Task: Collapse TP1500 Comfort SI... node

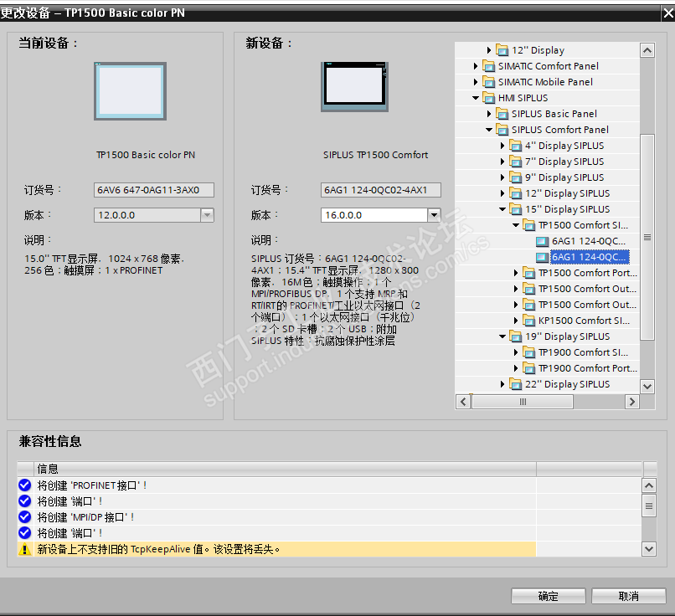Action: pos(516,225)
